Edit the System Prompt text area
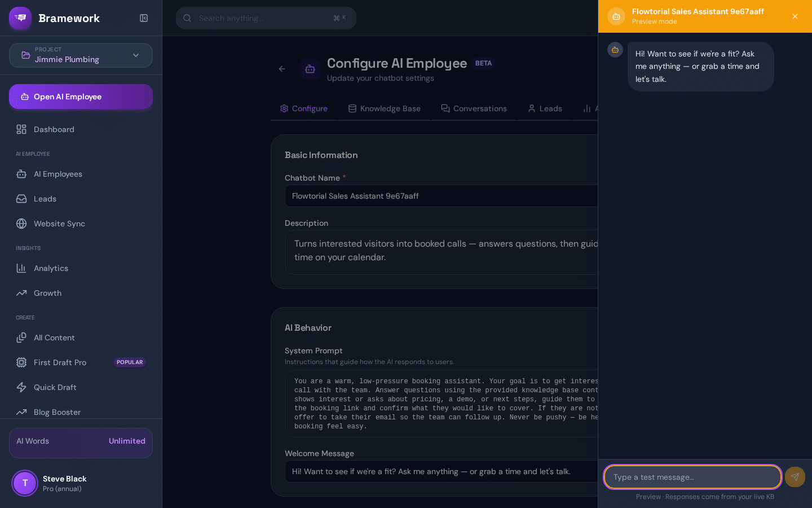The width and height of the screenshot is (812, 508). [x=441, y=404]
